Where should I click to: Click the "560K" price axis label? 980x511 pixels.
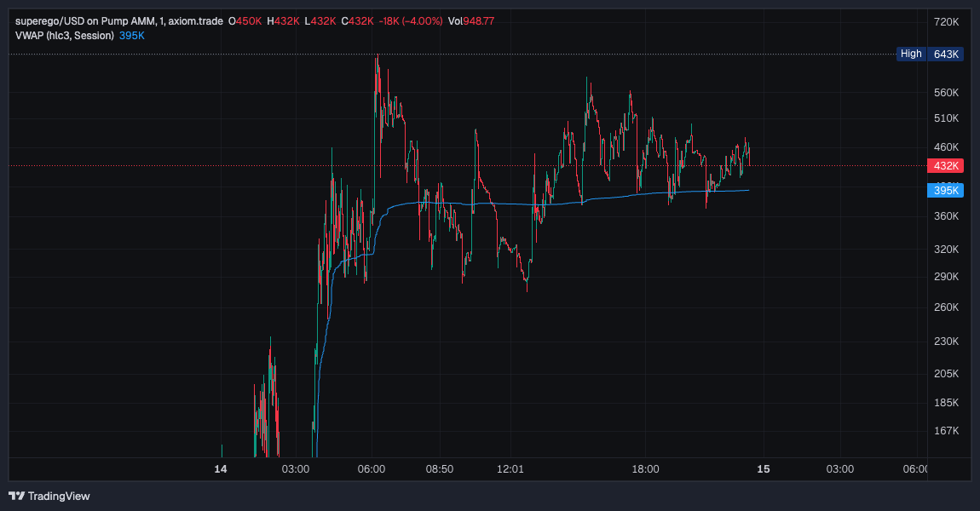click(x=946, y=93)
